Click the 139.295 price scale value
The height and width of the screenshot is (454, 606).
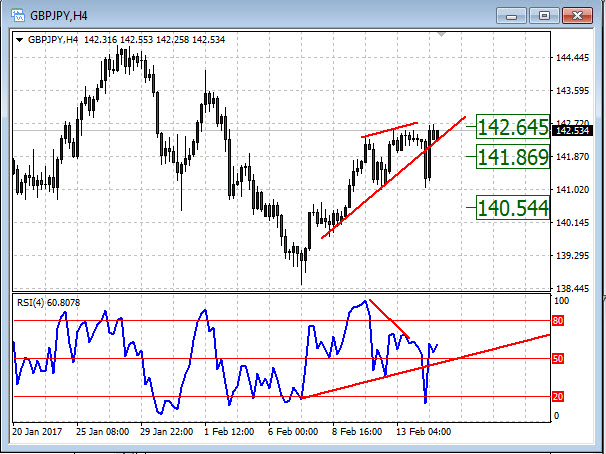click(571, 256)
